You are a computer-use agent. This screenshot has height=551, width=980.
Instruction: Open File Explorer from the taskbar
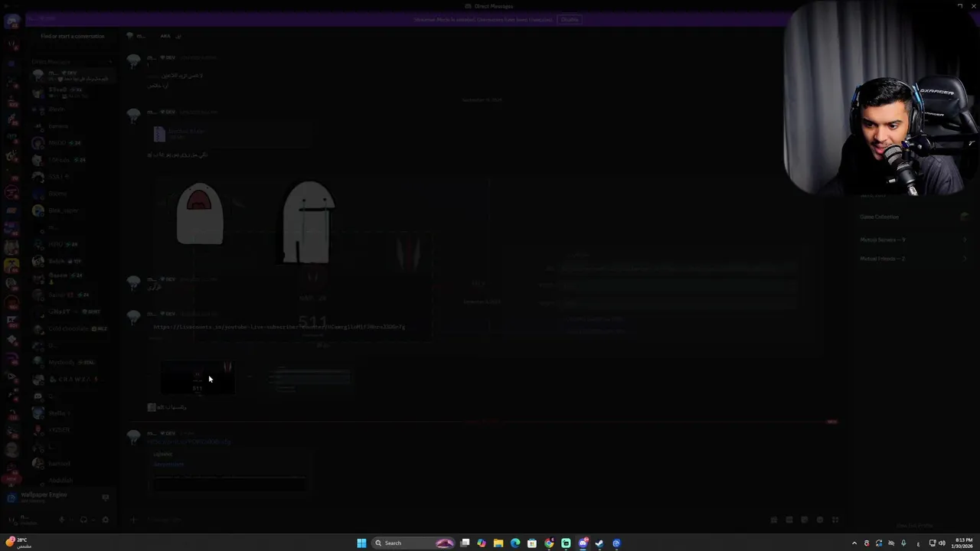click(x=498, y=543)
